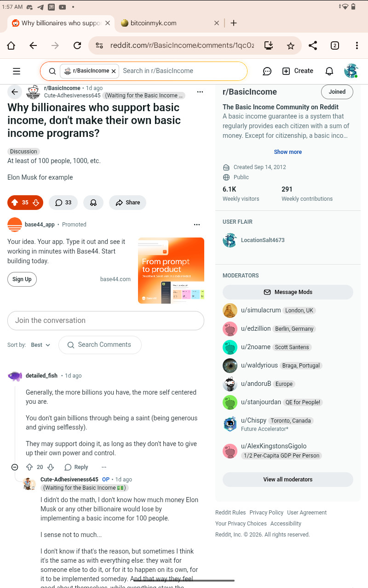Open the post's three-dot options menu
The height and width of the screenshot is (588, 368).
(x=200, y=92)
